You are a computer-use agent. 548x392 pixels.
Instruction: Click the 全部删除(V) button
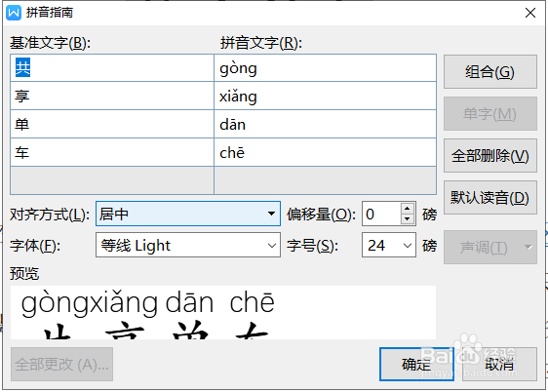tap(490, 155)
